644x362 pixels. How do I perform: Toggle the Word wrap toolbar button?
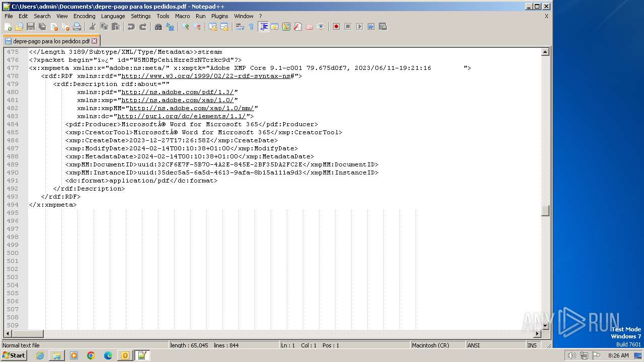pyautogui.click(x=240, y=27)
